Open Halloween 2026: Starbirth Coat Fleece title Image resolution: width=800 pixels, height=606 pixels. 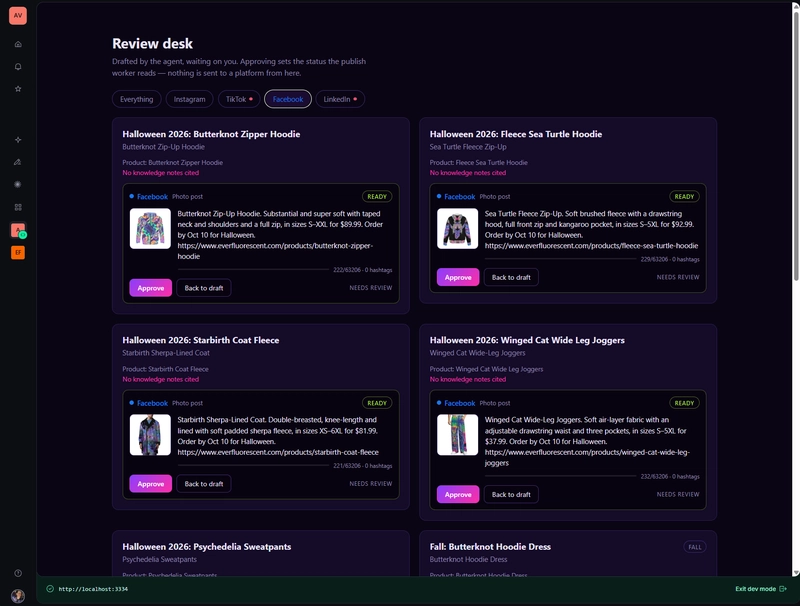[x=201, y=340]
